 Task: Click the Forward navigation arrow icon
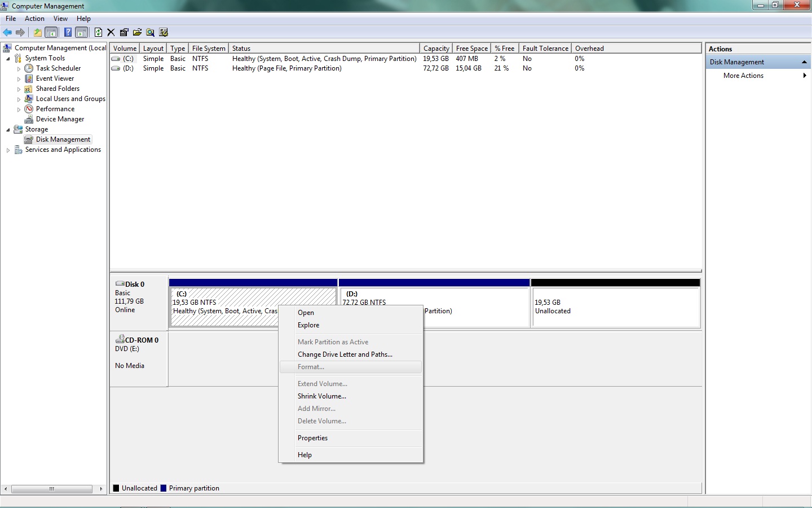coord(21,32)
